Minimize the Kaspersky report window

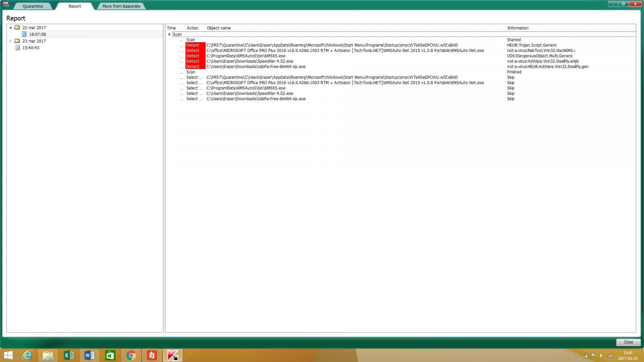coord(613,4)
